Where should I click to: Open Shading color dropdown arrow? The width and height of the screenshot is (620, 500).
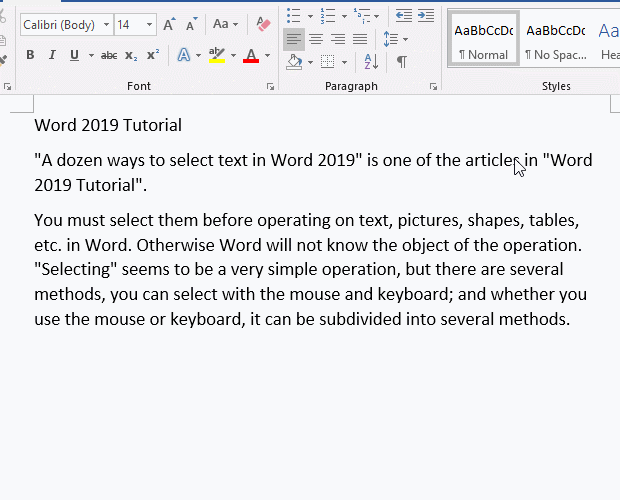coord(310,62)
